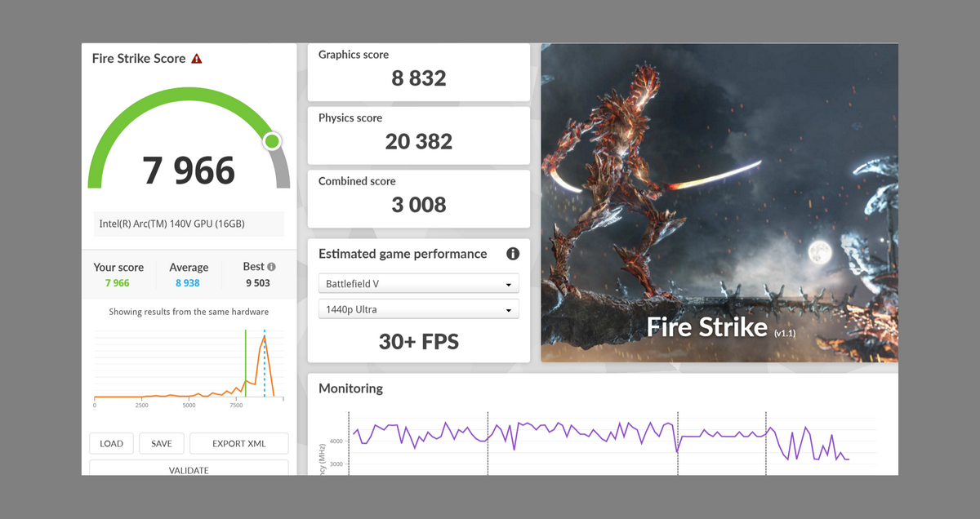Click 'Showing results from the same hardware' text
The image size is (980, 519).
[189, 312]
